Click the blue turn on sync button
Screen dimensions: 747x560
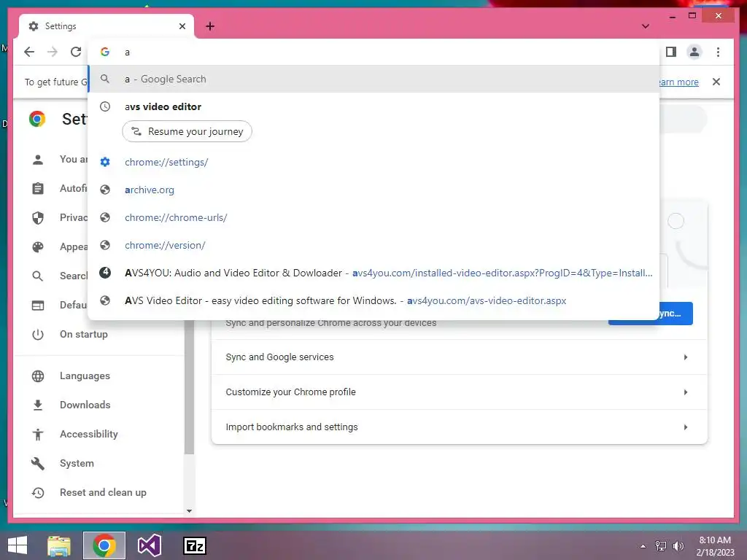(676, 314)
